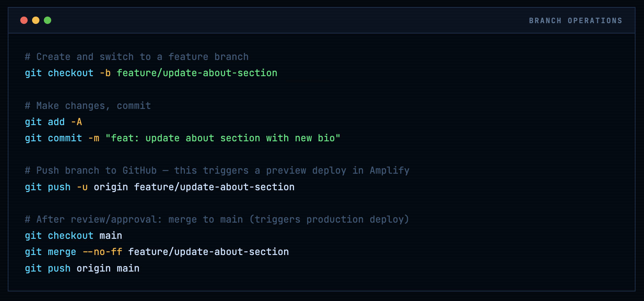Click the "After review/approval" comment line
Viewport: 644px width, 301px height.
coord(217,219)
